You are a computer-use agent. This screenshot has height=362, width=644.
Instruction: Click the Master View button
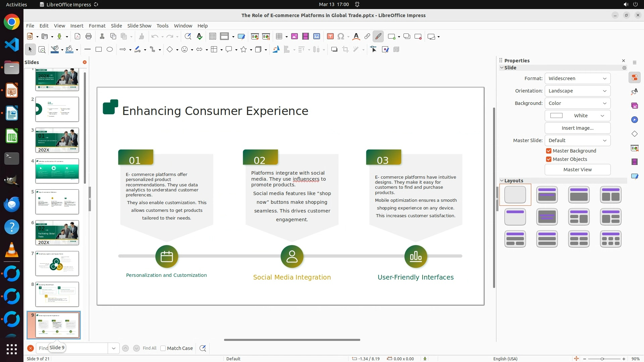pos(577,170)
